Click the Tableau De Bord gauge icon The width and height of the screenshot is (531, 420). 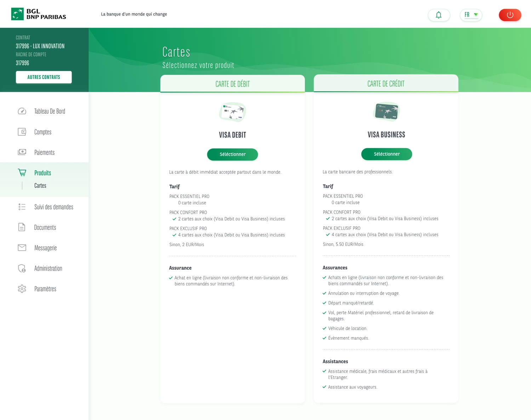22,111
